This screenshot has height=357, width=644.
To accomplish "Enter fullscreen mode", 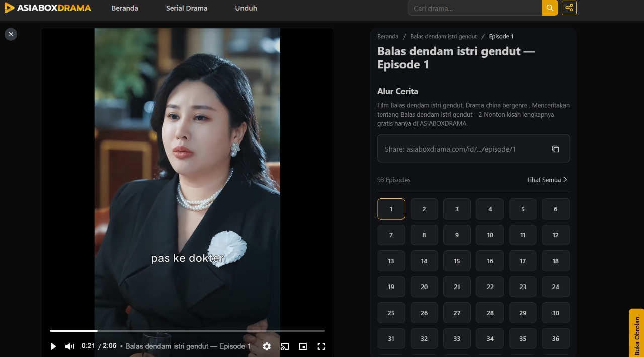I will pos(321,346).
